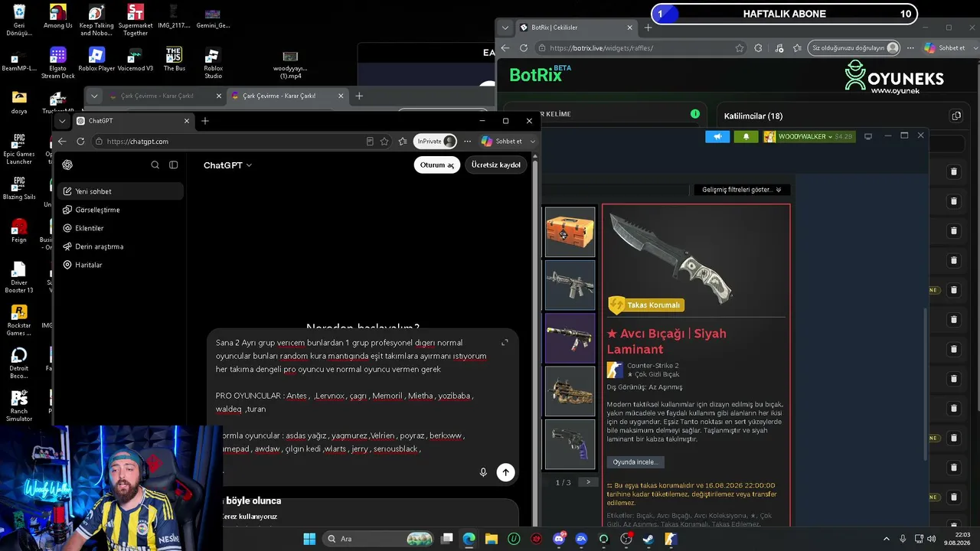980x551 pixels.
Task: Activate voice dictation microphone in ChatGPT prompt
Action: (x=483, y=472)
